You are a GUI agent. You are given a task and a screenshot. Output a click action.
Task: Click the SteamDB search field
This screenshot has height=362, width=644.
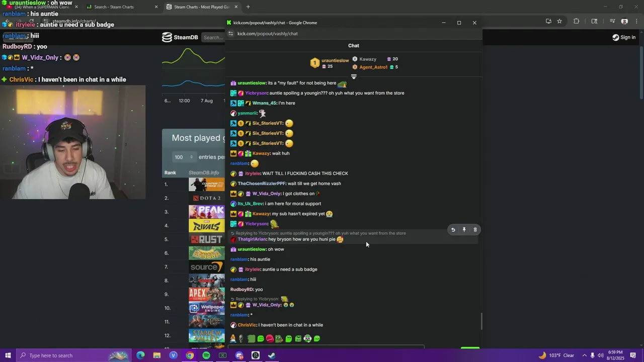coord(213,37)
